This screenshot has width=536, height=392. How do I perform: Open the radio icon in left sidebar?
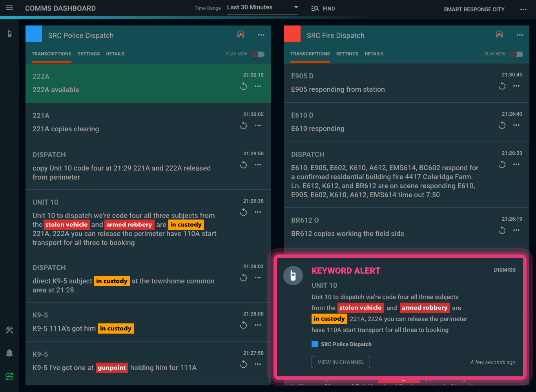point(9,34)
